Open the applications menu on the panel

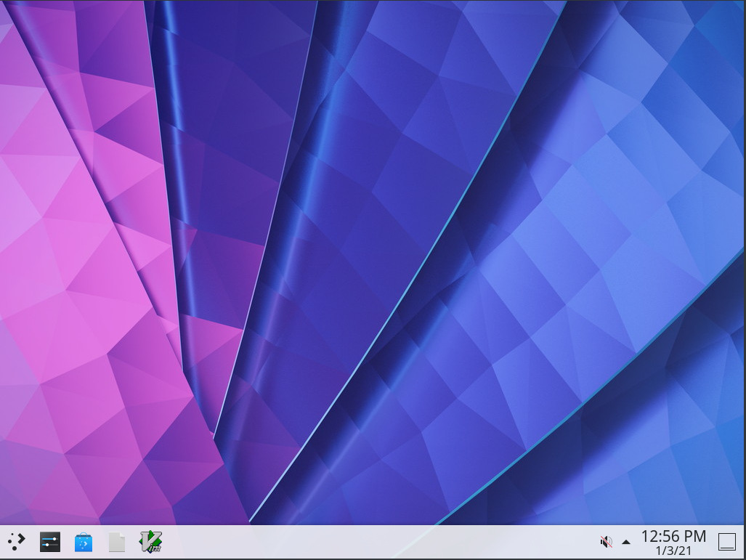click(16, 540)
